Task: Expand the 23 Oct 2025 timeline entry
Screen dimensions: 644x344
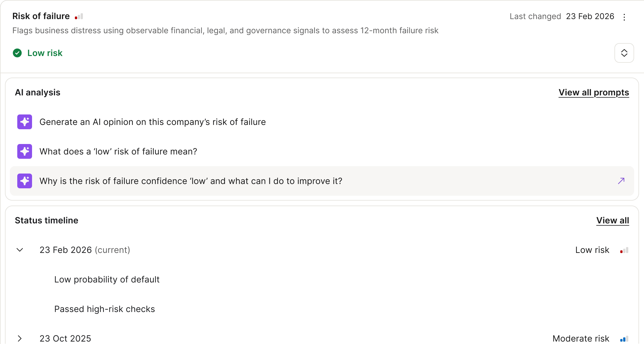Action: tap(20, 338)
